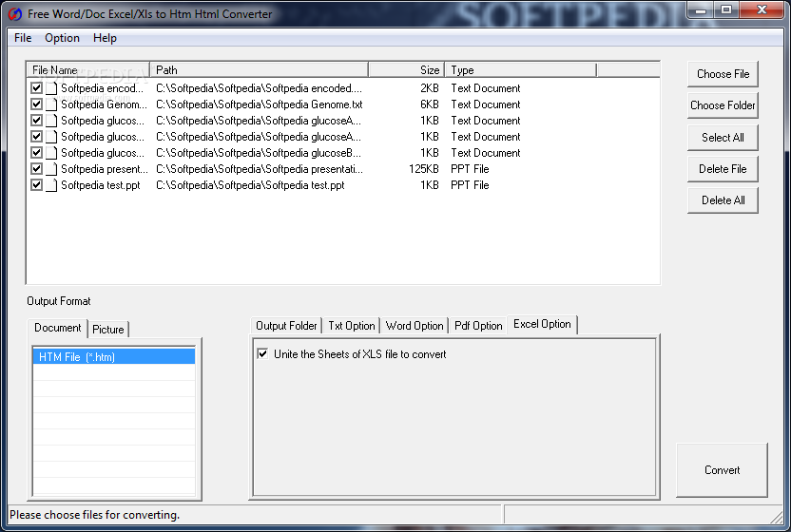Switch to the Pdf Option tab
This screenshot has width=791, height=532.
click(x=478, y=326)
